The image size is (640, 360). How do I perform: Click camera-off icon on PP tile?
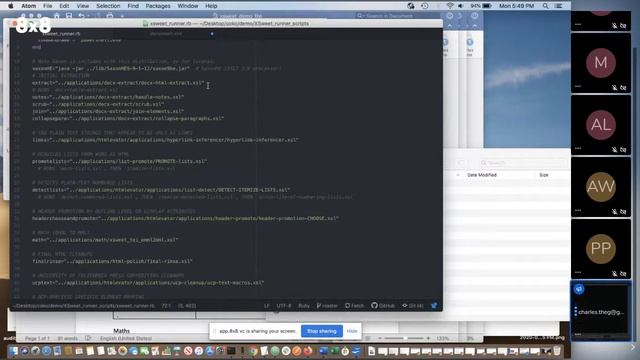(x=623, y=273)
